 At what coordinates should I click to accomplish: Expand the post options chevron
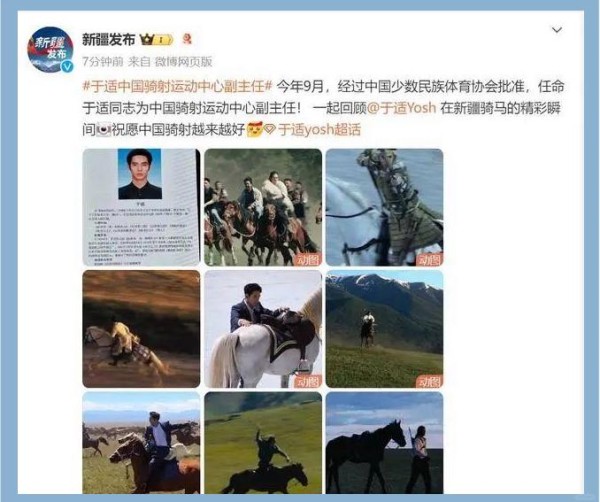[557, 30]
